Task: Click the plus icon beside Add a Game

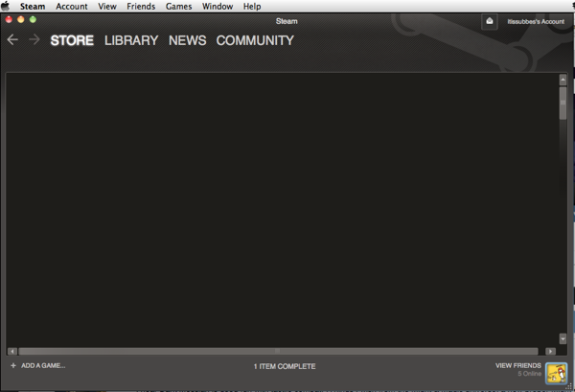Action: coord(13,365)
